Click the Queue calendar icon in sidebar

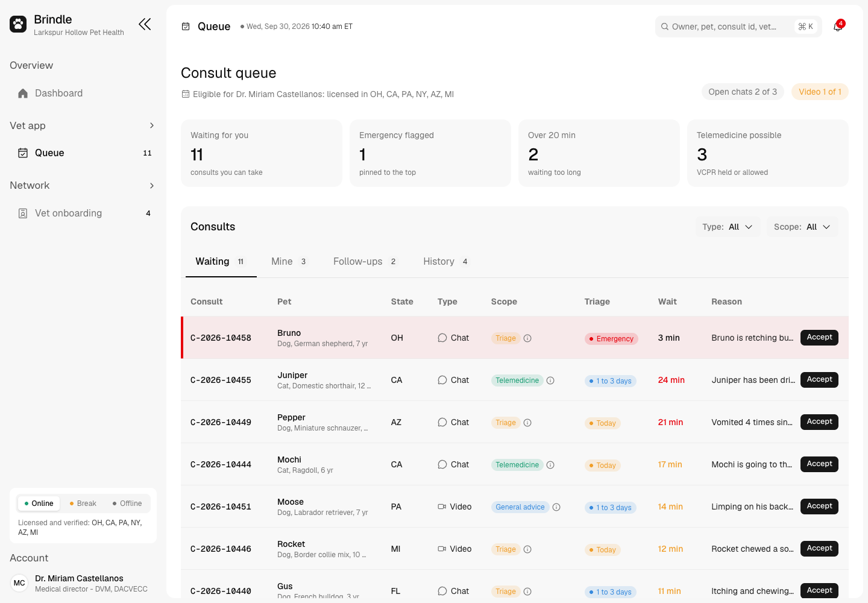pos(23,153)
